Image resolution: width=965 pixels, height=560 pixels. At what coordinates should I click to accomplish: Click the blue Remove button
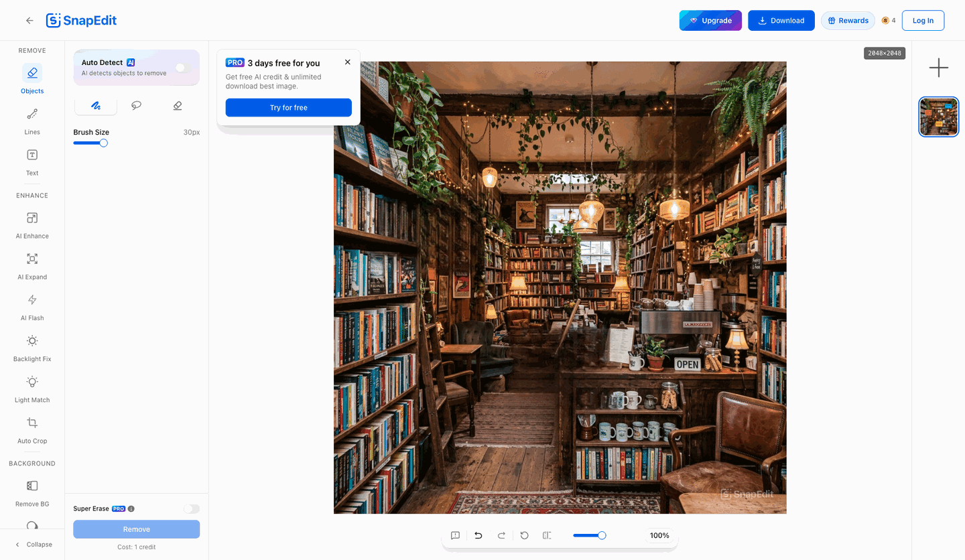tap(137, 529)
